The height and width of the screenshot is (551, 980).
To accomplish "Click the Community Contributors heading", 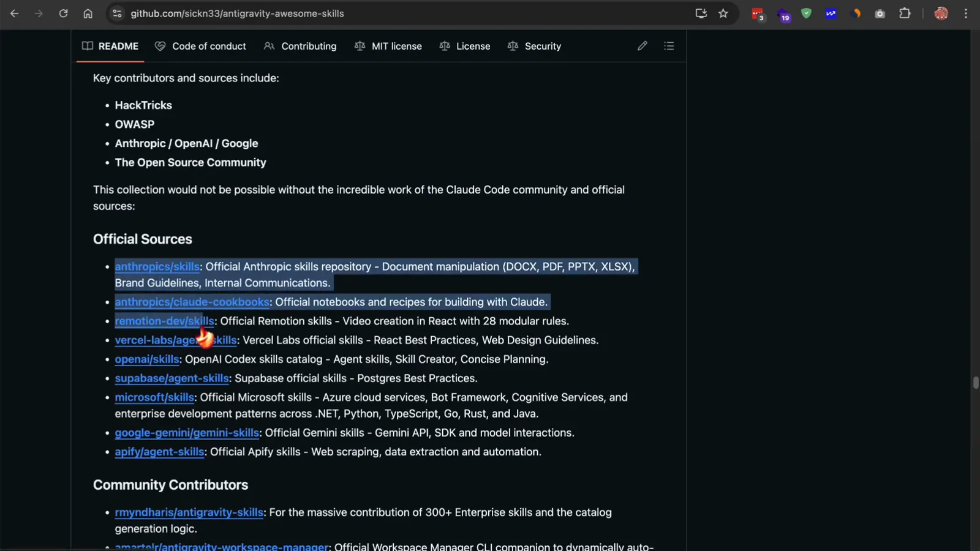I will [170, 484].
